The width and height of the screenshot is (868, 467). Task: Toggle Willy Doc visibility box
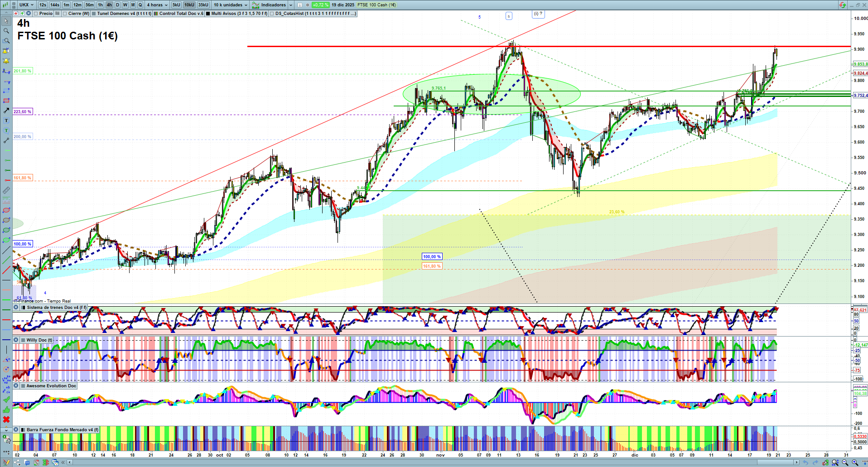[23, 340]
